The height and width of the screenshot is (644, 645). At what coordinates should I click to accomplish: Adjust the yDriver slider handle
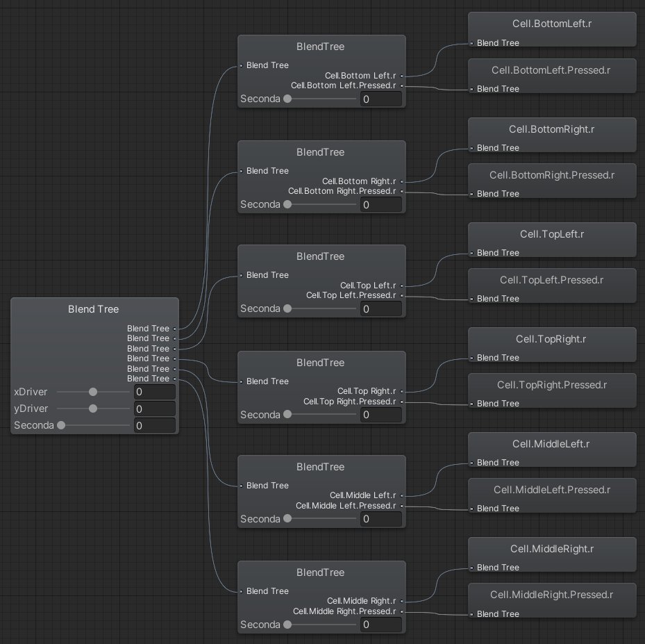click(93, 408)
